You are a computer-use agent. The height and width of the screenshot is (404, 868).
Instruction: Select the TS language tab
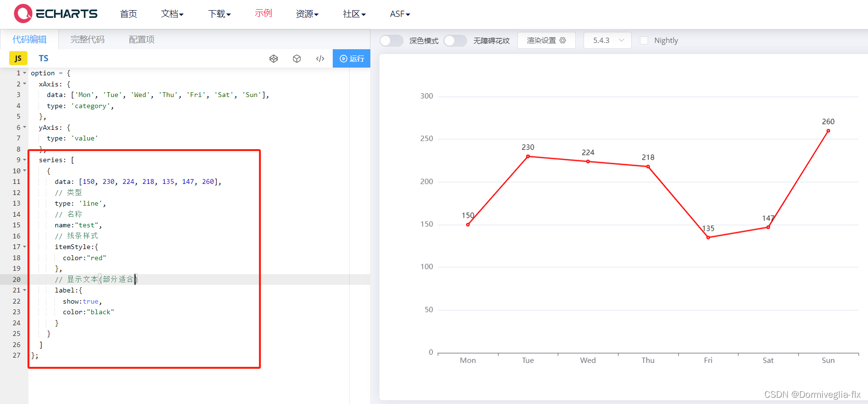click(43, 58)
